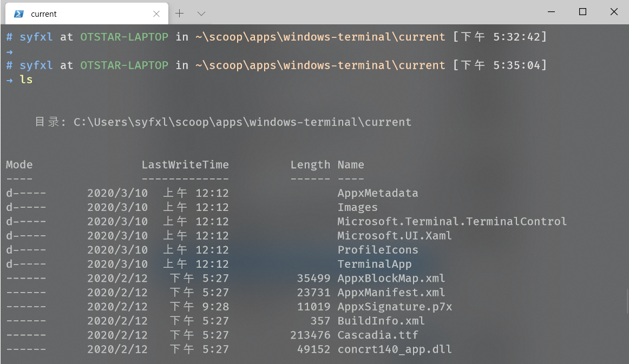The height and width of the screenshot is (364, 629).
Task: Click the timestamp 5:32:42 in first prompt
Action: pyautogui.click(x=516, y=37)
